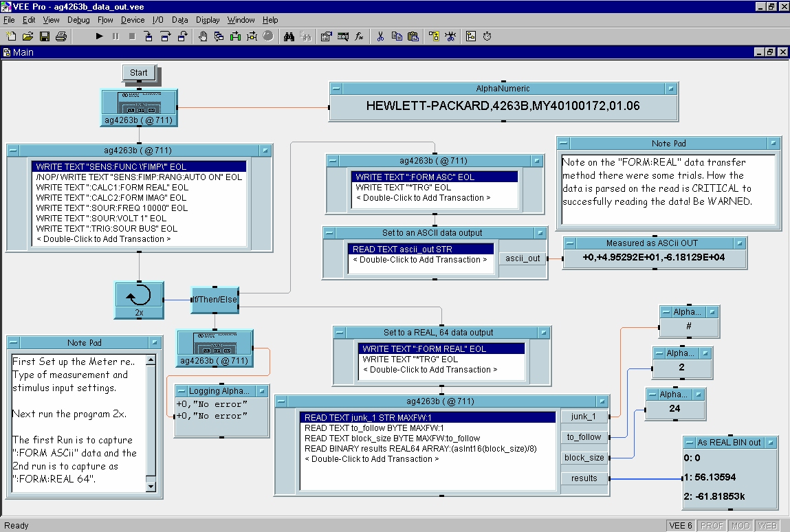The height and width of the screenshot is (532, 790).
Task: Open the Function browser fx icon
Action: coord(359,36)
